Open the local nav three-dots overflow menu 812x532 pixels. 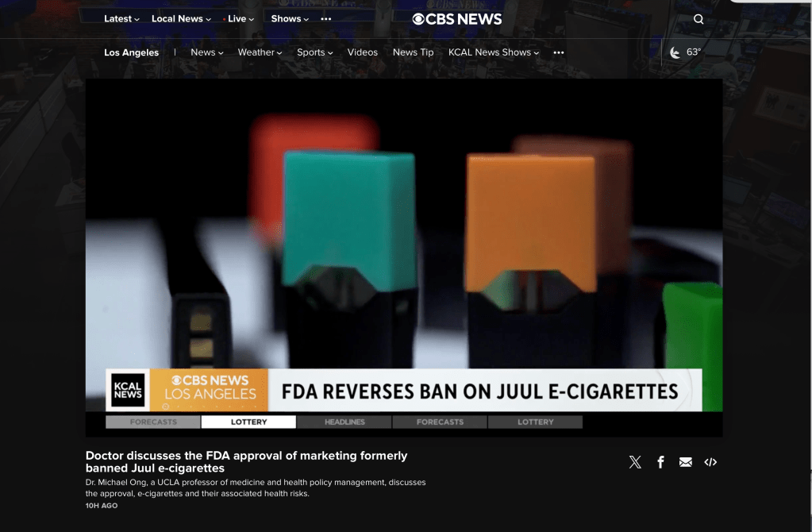(559, 52)
